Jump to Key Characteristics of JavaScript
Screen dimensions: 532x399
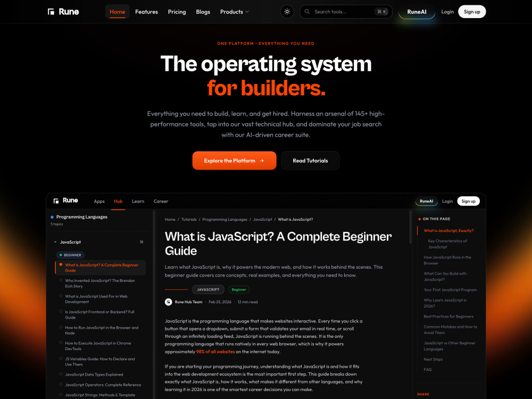(447, 244)
